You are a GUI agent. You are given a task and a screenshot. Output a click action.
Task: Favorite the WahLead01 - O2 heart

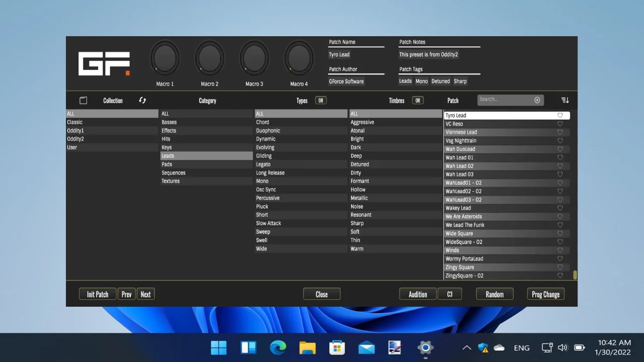pos(560,183)
